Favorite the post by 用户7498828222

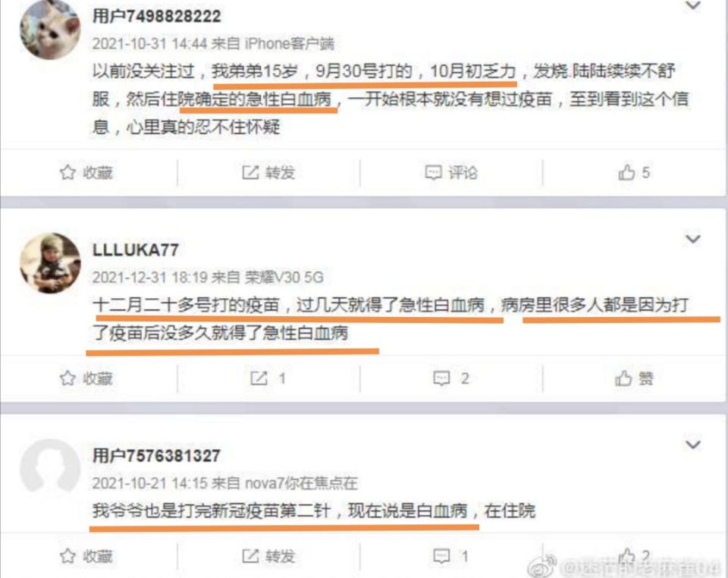point(86,173)
